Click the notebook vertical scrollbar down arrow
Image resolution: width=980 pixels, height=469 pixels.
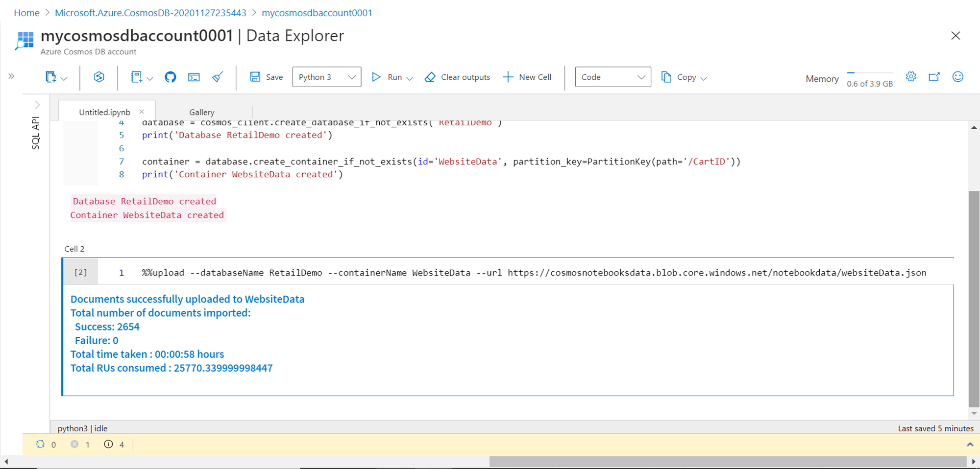click(974, 414)
